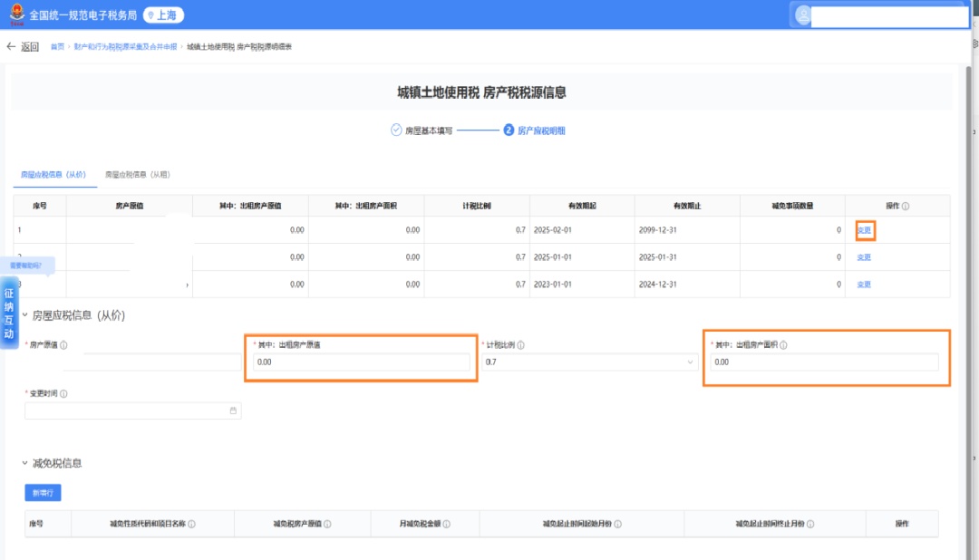
Task: Click the info icon beside 计税比例 label
Action: [x=521, y=345]
